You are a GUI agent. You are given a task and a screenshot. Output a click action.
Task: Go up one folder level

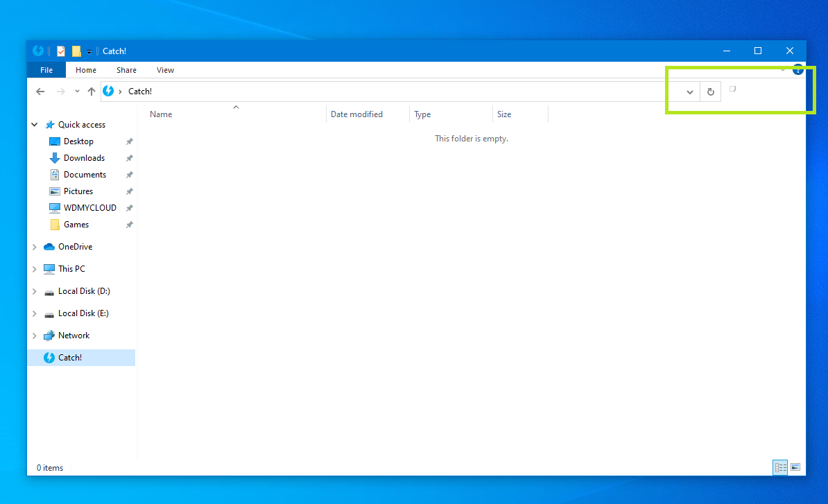coord(92,92)
